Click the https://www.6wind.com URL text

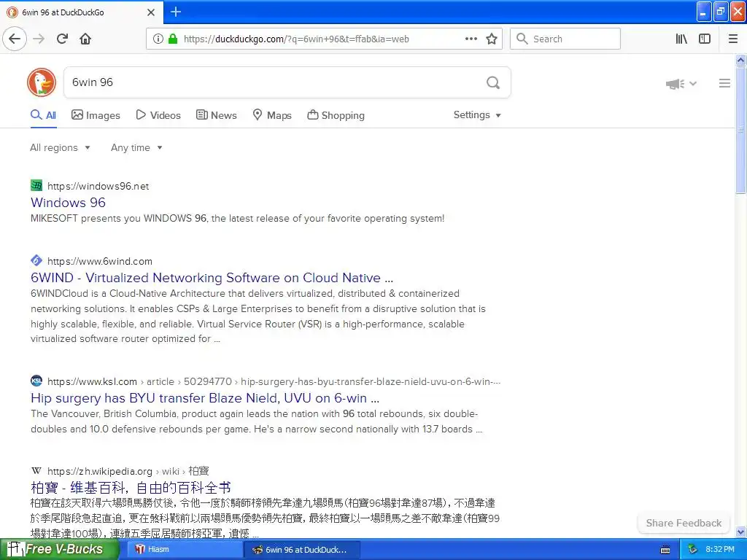(100, 261)
